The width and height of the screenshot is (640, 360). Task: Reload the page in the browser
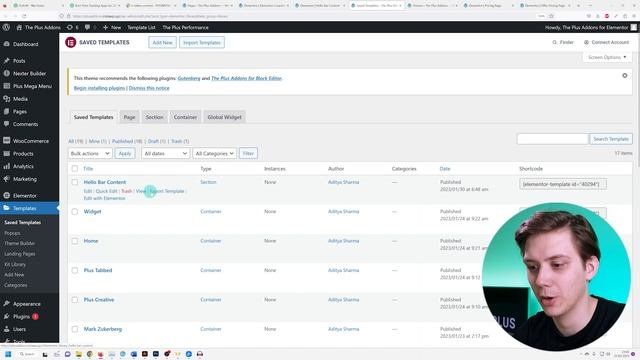(24, 16)
